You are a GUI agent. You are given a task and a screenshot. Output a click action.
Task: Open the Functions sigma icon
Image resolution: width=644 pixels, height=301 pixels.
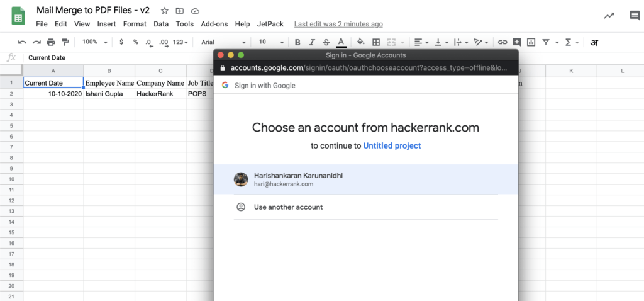569,42
